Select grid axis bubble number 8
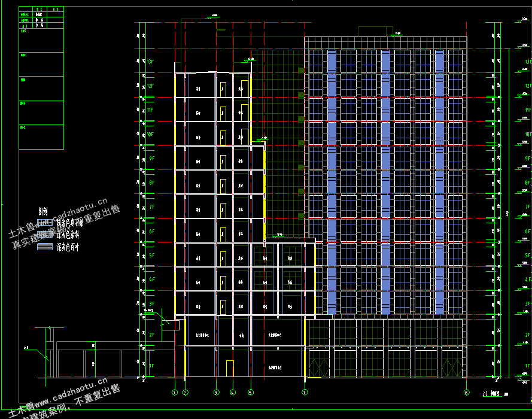This screenshot has width=532, height=419. tap(467, 393)
